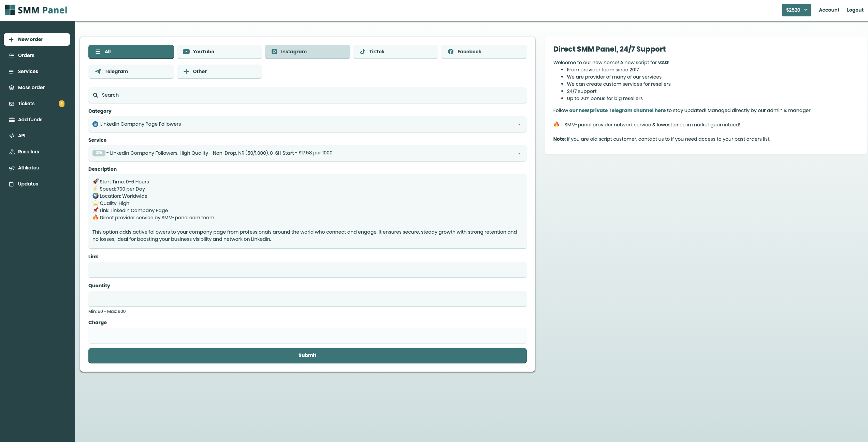868x442 pixels.
Task: Click 'Up to 20% bonus for big resellers'
Action: click(x=605, y=98)
